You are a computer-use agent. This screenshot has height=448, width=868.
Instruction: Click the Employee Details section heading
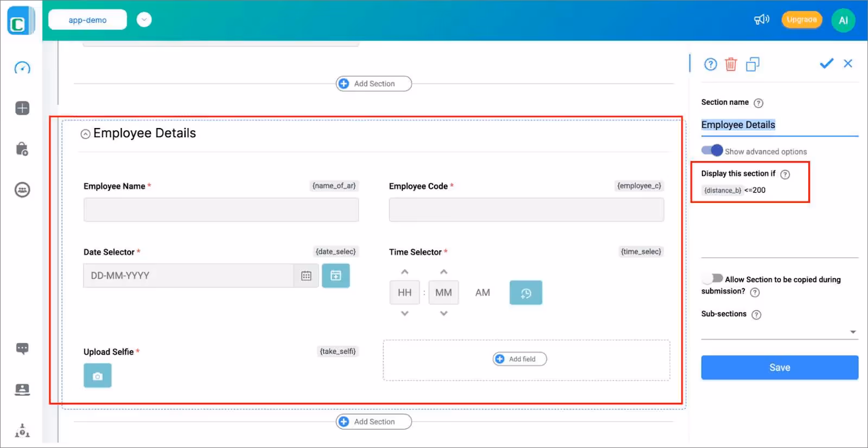pyautogui.click(x=144, y=133)
